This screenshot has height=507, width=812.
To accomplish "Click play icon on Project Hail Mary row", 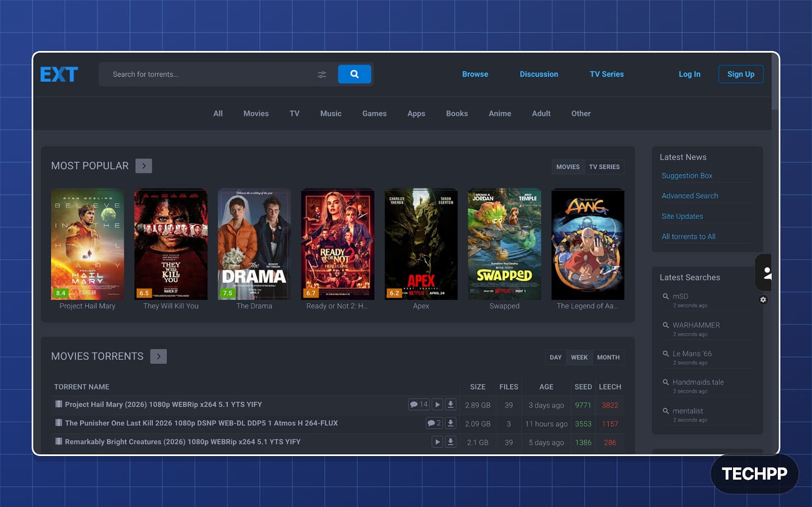I will pos(437,405).
